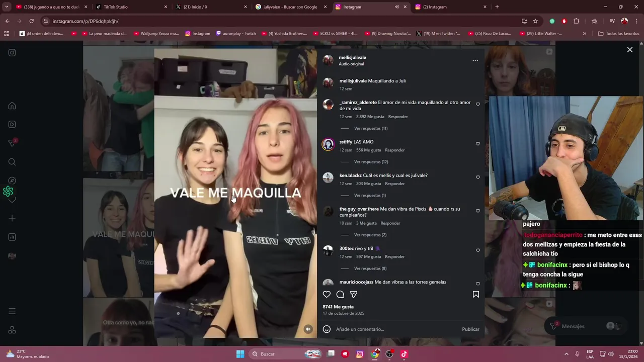Show more bookmarks chevron

pos(584,34)
